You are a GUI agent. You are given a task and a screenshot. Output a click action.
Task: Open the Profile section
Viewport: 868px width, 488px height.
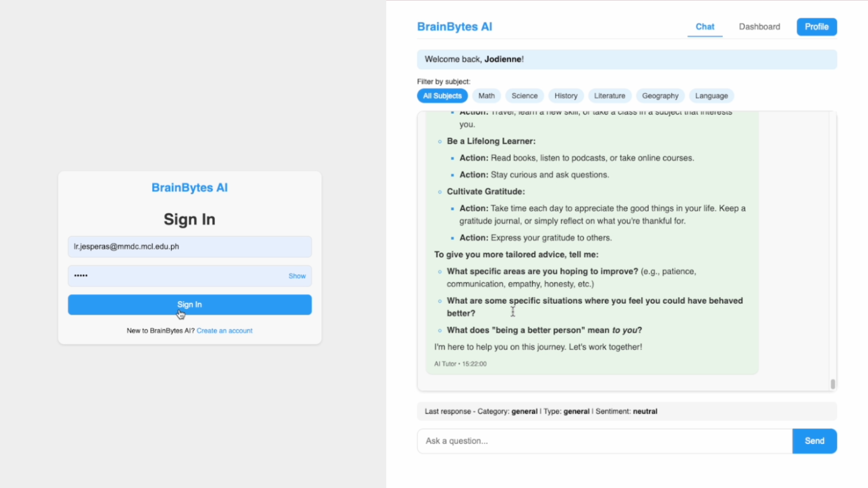click(816, 27)
